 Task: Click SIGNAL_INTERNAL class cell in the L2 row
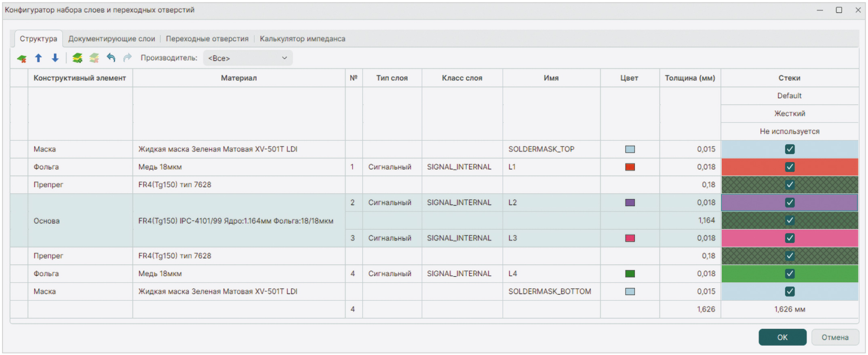(462, 203)
